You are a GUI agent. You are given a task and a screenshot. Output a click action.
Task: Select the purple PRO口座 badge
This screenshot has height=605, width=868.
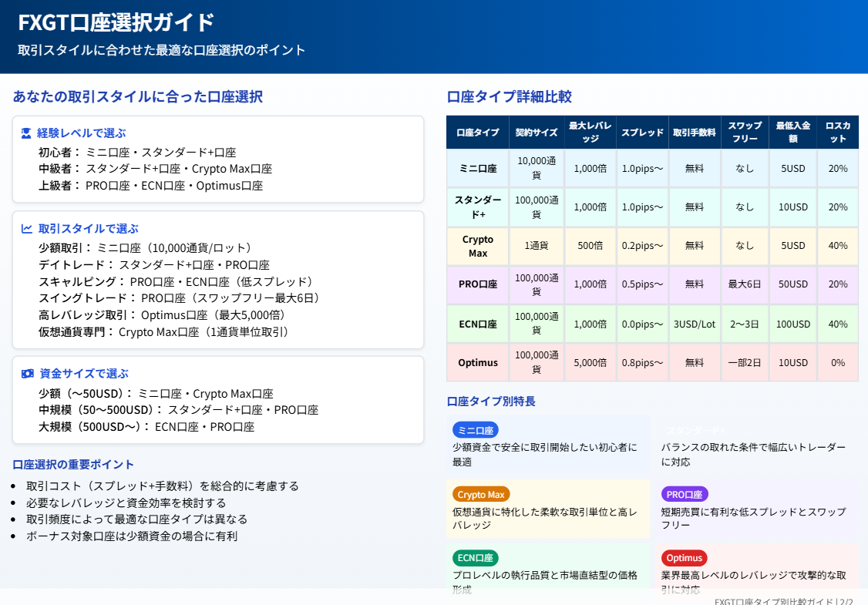684,494
